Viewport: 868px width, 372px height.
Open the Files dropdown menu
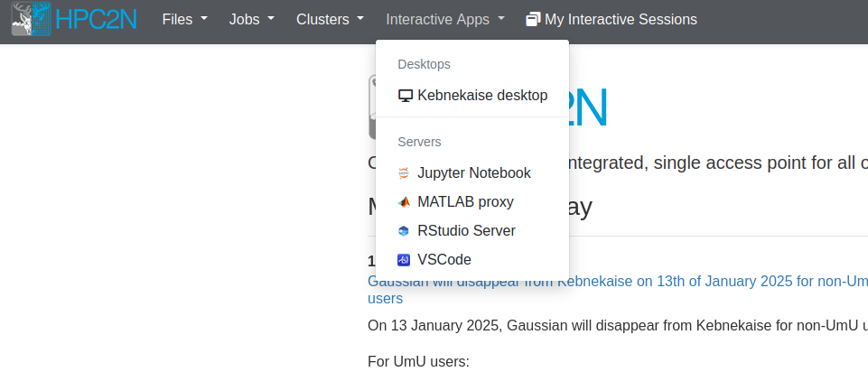pos(185,19)
